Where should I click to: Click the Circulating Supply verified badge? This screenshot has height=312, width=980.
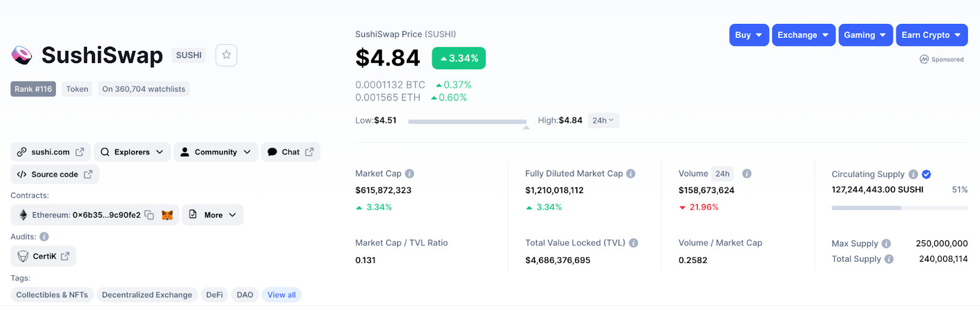click(927, 174)
